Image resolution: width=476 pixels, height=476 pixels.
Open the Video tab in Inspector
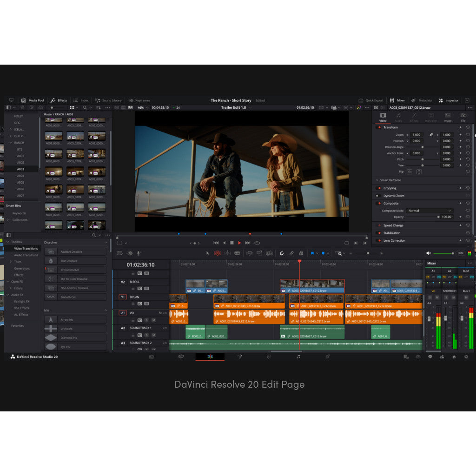tap(383, 118)
